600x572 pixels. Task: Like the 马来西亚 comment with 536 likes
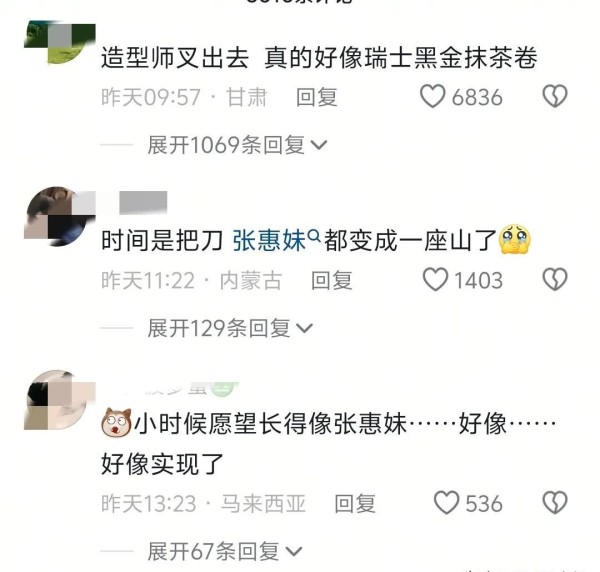[x=446, y=502]
